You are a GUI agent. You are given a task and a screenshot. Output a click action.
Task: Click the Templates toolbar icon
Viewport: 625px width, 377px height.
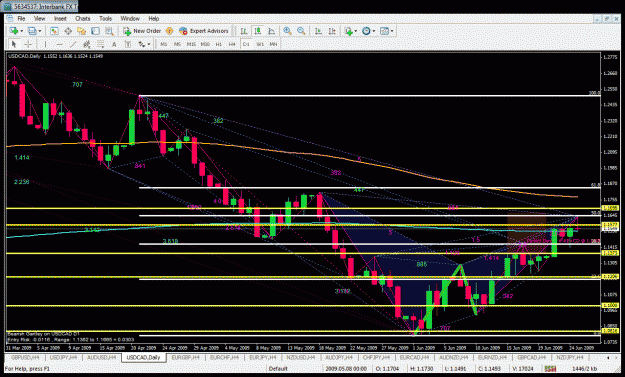pyautogui.click(x=385, y=31)
